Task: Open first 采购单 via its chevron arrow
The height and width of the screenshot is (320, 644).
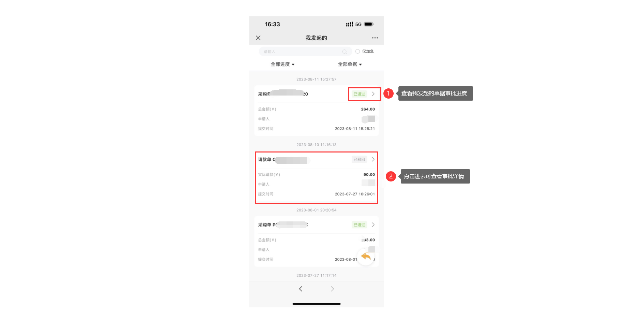Action: (x=373, y=94)
